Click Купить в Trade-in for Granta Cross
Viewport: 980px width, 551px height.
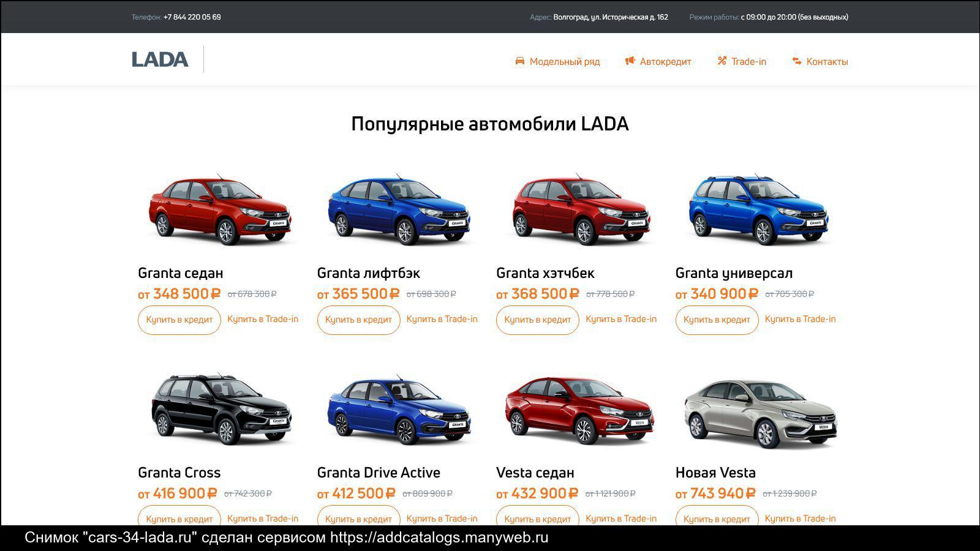(263, 519)
